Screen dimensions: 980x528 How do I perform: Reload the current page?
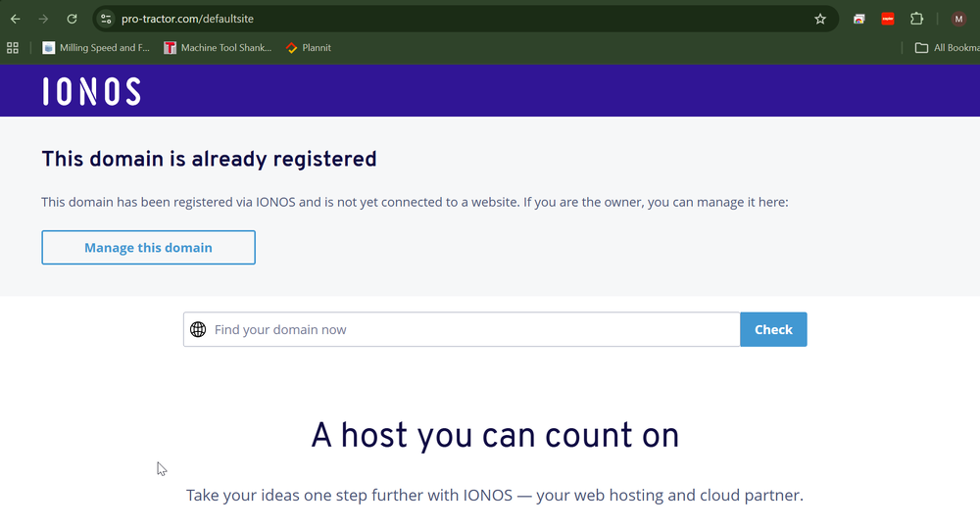[72, 19]
